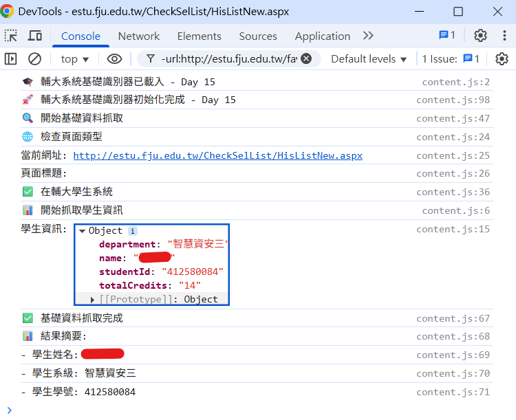Open the issues counter in tab bar
516x420 pixels.
point(447,35)
